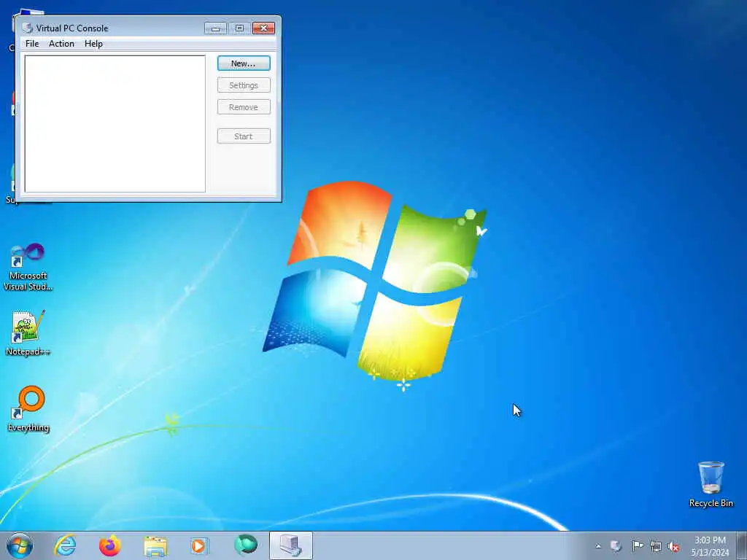Click the network tray icon

656,546
